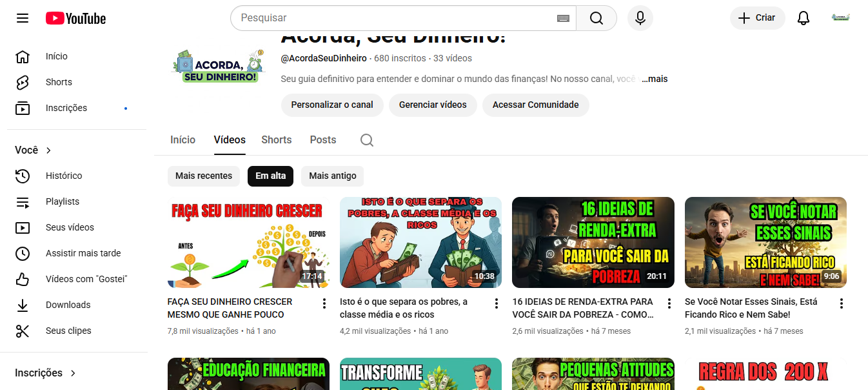Click 2,1 mil visualizações text
868x390 pixels.
[x=720, y=331]
